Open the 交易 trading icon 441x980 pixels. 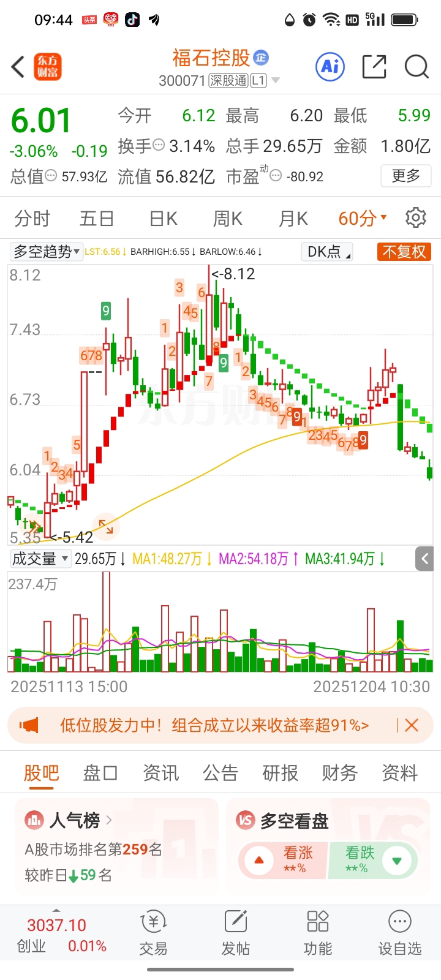pos(153,921)
